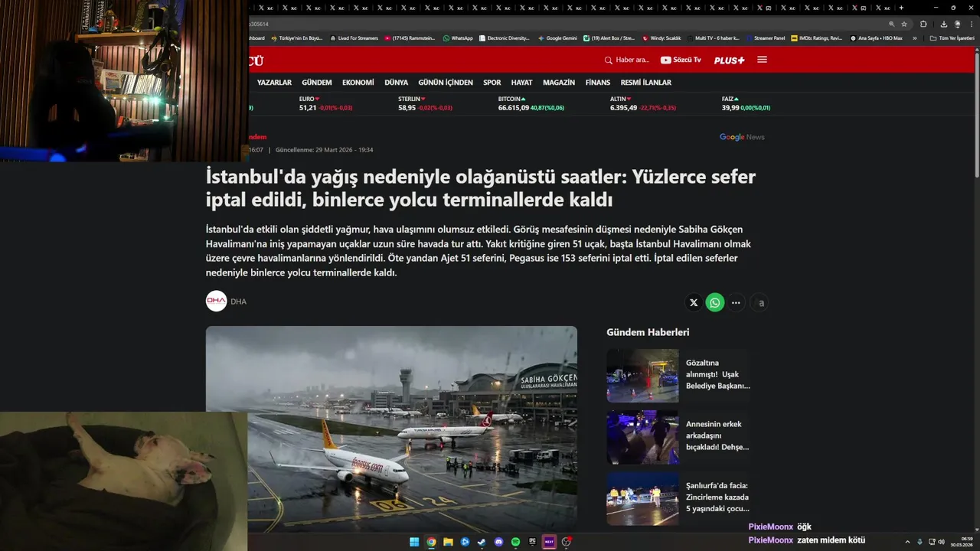
Task: Open Steam from taskbar
Action: point(482,542)
